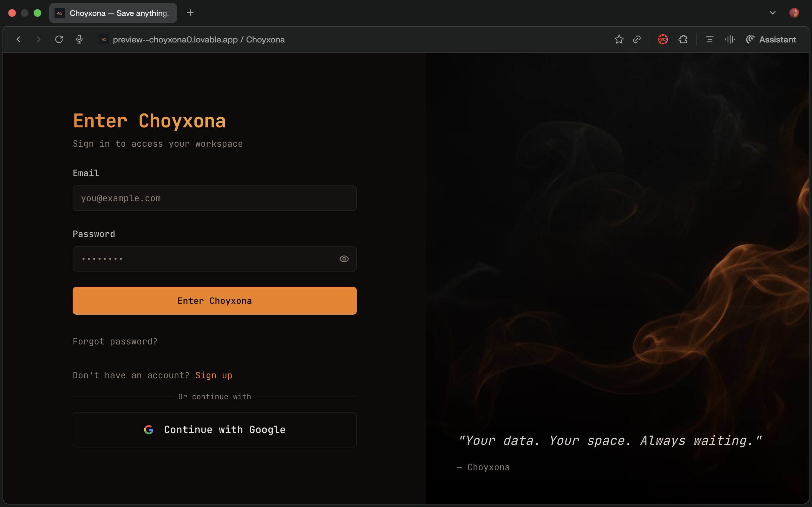Screen dimensions: 812x507
Task: Click the Choyxona favicon in the address bar
Action: [x=104, y=39]
